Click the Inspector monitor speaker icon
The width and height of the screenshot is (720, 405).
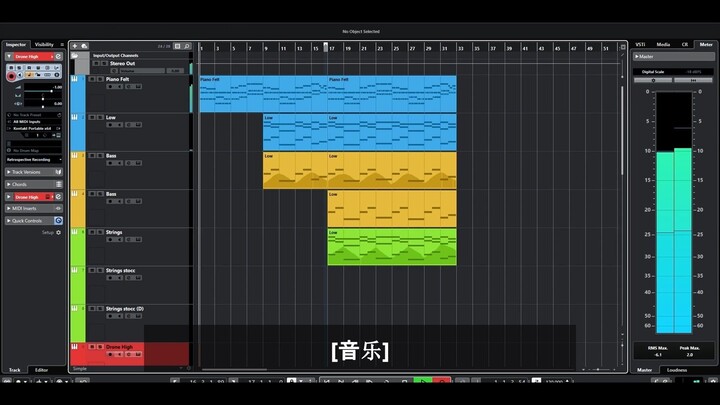click(20, 75)
